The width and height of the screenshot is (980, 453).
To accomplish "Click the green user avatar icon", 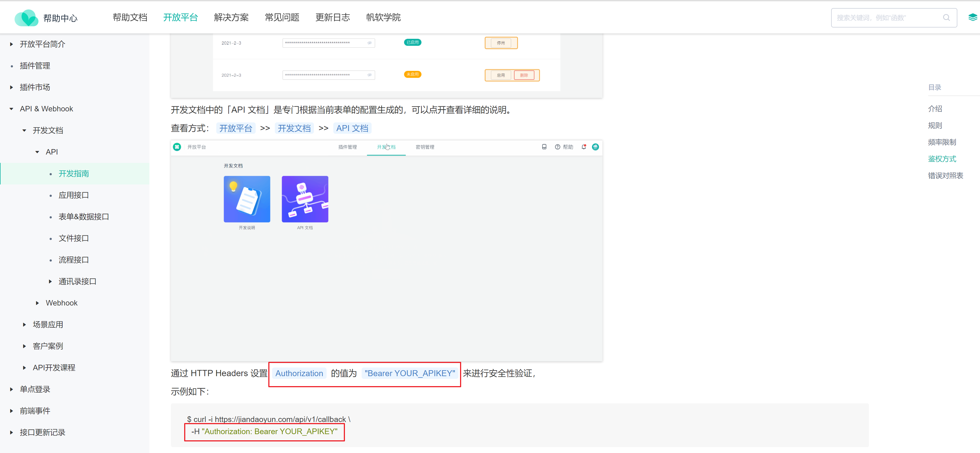I will point(595,147).
